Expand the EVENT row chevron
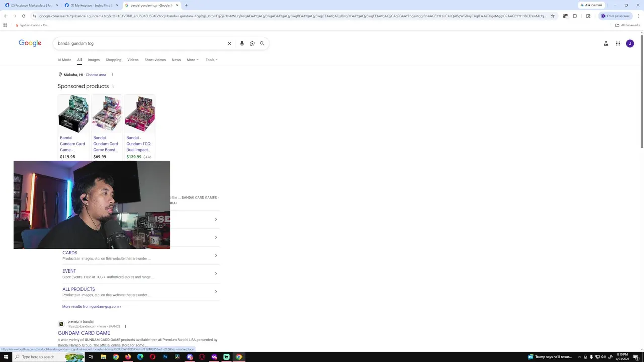This screenshot has width=644, height=362. tap(216, 274)
